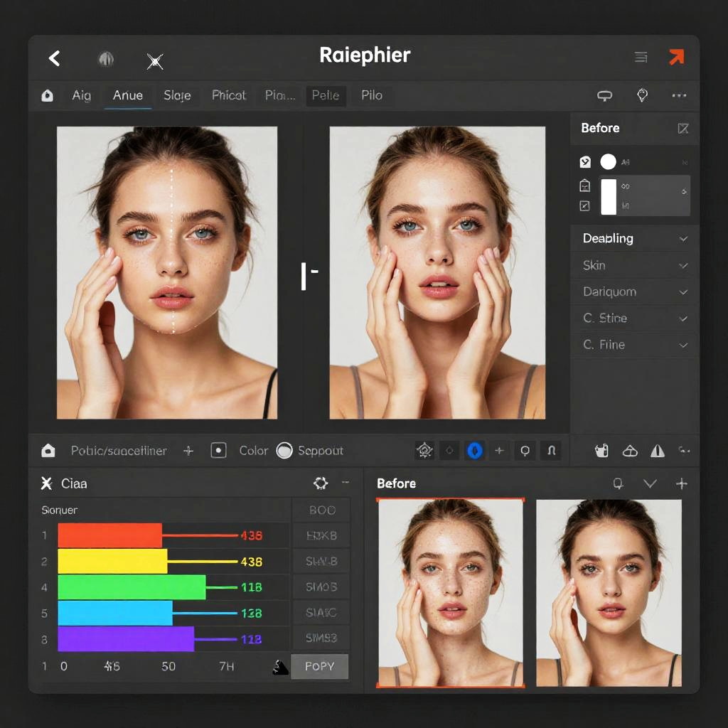This screenshot has height=728, width=728.
Task: Click the hamburger list icon in title bar
Action: pos(641,58)
